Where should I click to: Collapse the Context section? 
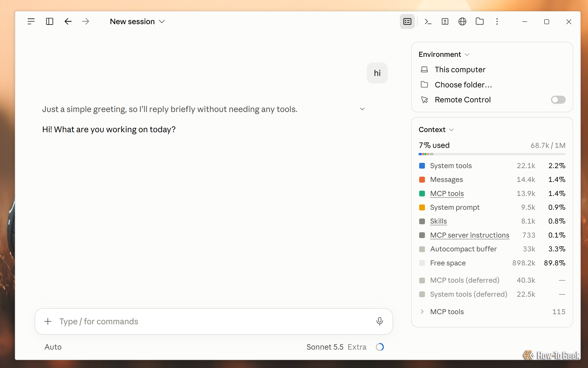pos(436,129)
